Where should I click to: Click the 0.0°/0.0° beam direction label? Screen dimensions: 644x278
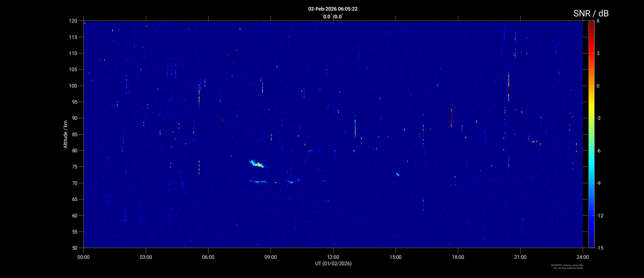point(333,17)
